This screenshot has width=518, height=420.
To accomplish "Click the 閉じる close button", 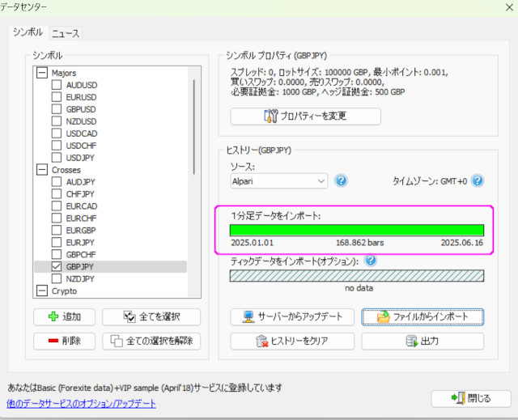I will [471, 398].
